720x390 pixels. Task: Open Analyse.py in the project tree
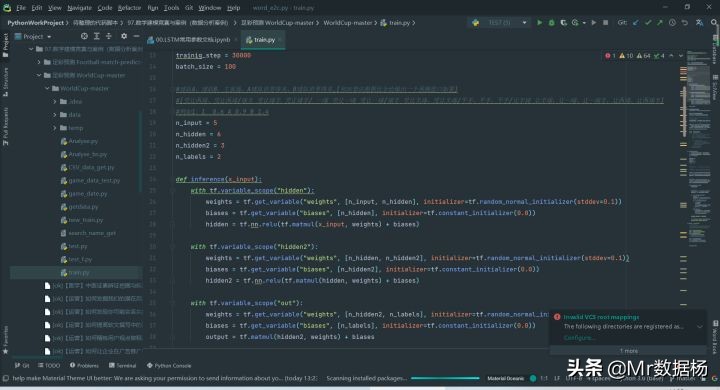79,141
